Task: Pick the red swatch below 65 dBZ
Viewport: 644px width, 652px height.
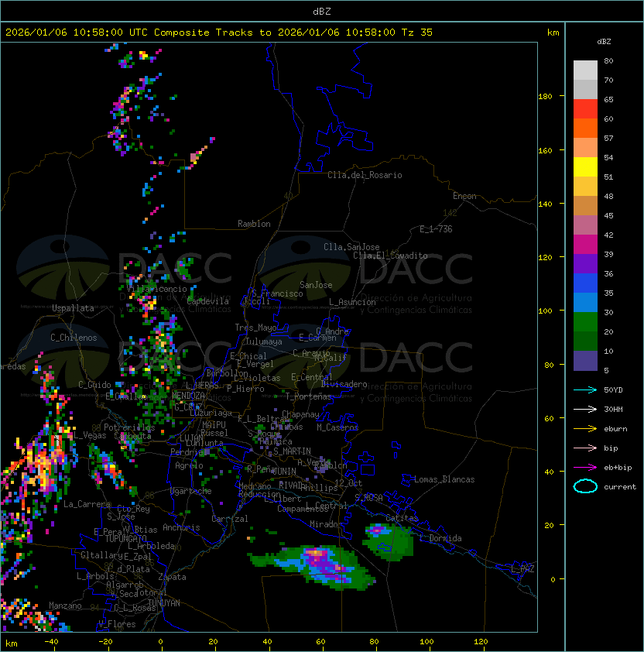Action: [585, 109]
